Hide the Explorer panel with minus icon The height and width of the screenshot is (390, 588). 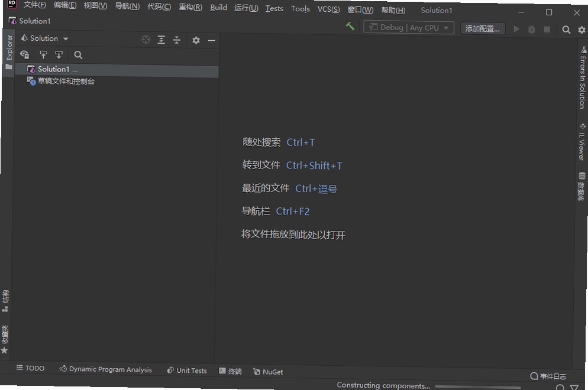(212, 40)
